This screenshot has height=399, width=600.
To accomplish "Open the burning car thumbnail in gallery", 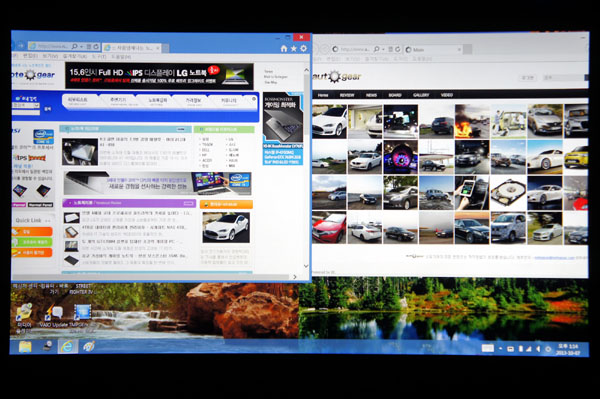I will [x=472, y=121].
